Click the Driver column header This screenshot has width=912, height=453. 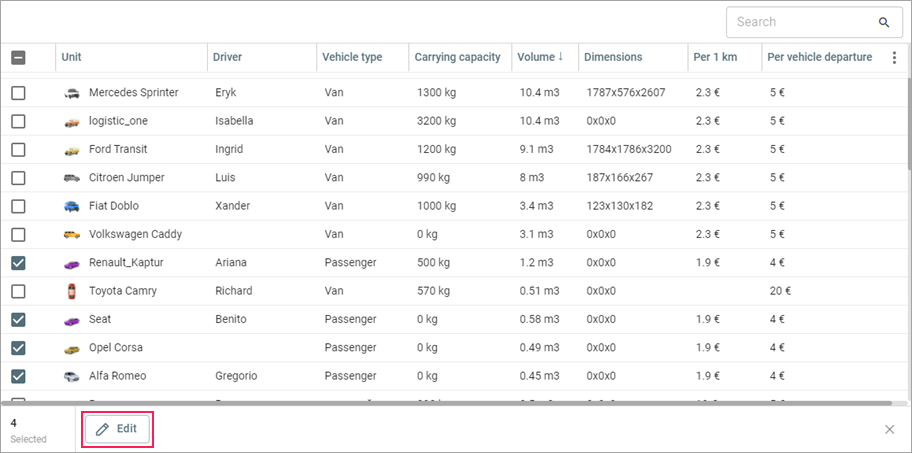coord(228,57)
